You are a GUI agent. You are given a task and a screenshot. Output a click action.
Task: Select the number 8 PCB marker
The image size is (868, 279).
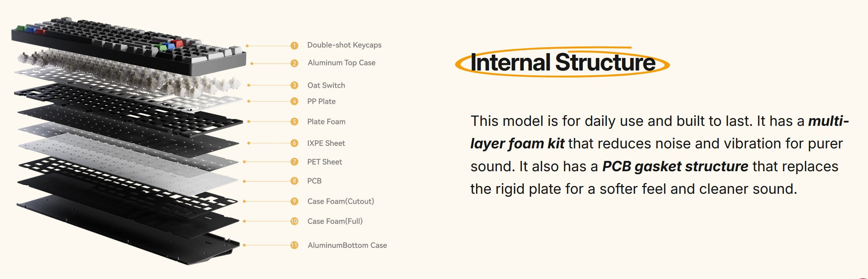tap(294, 181)
